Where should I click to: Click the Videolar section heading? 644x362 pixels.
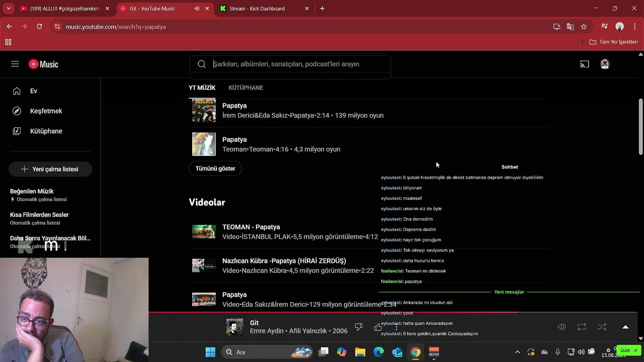207,202
